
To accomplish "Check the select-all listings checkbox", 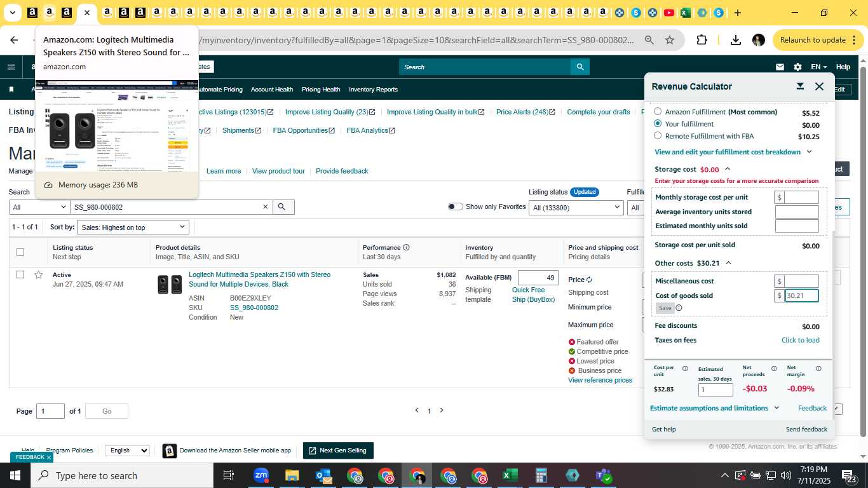I will (x=20, y=252).
